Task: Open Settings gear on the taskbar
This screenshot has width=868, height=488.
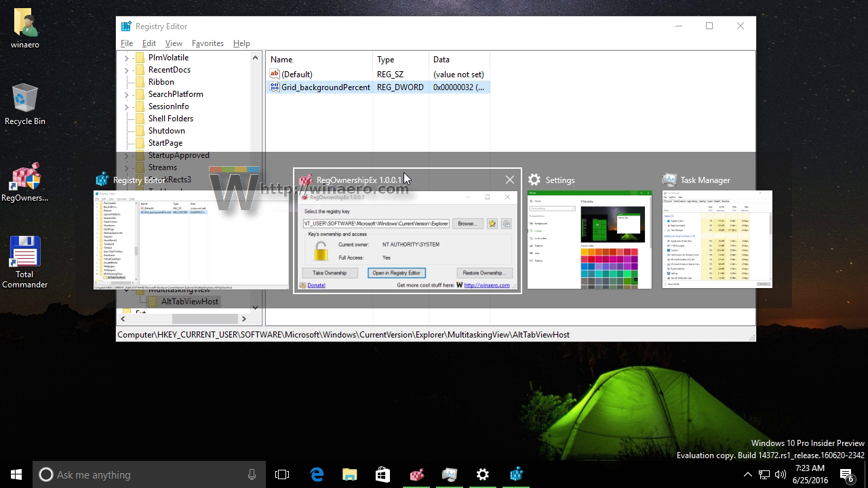Action: click(483, 474)
